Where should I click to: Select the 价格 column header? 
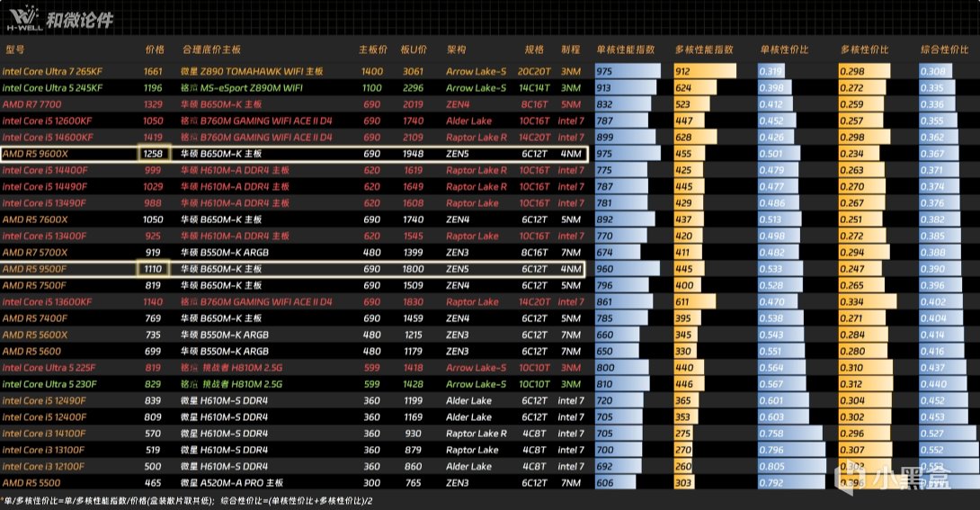pyautogui.click(x=155, y=49)
